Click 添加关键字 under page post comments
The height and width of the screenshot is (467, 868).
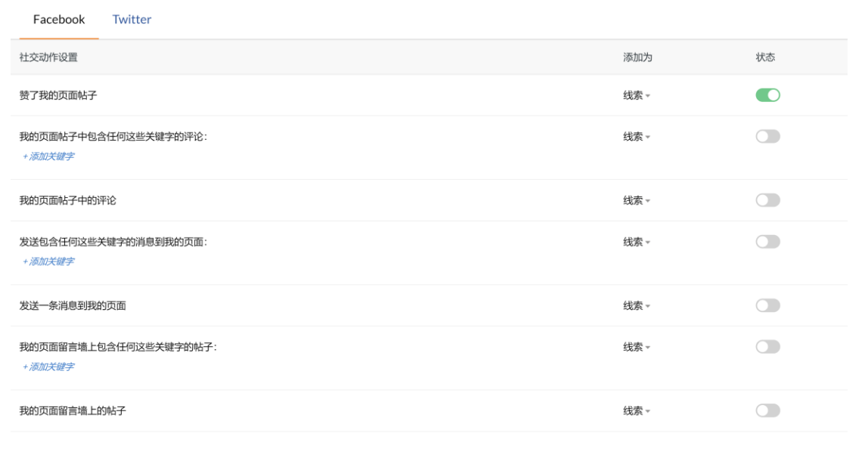(48, 156)
